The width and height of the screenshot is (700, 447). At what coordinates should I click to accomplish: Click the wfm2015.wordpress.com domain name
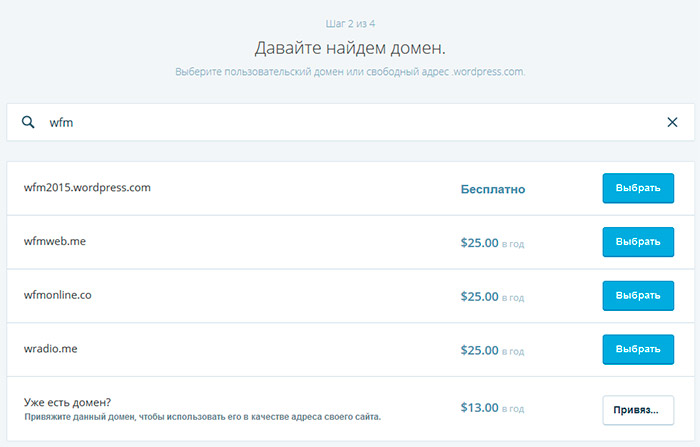click(x=87, y=187)
